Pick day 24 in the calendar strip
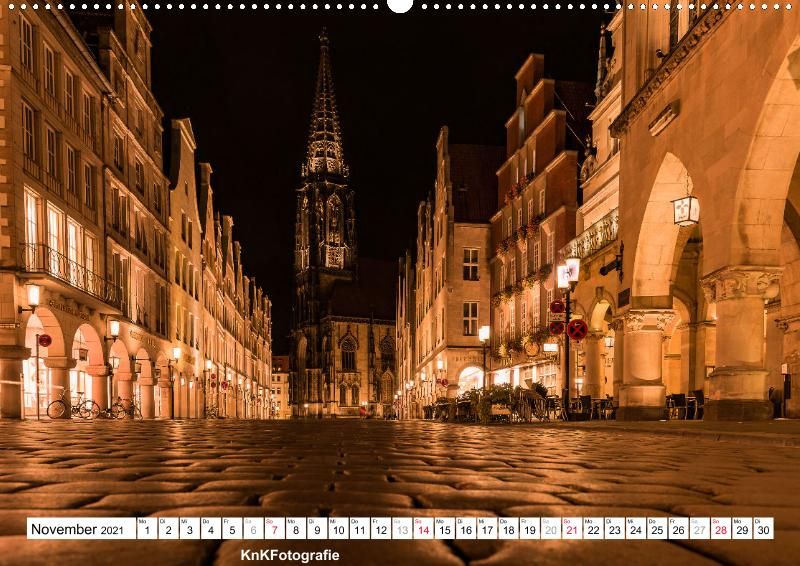This screenshot has height=566, width=800. (636, 528)
